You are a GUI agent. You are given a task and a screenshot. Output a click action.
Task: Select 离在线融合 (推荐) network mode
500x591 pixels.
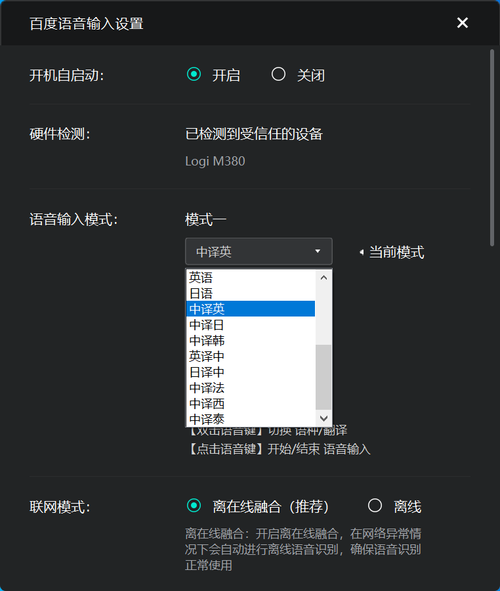(194, 505)
